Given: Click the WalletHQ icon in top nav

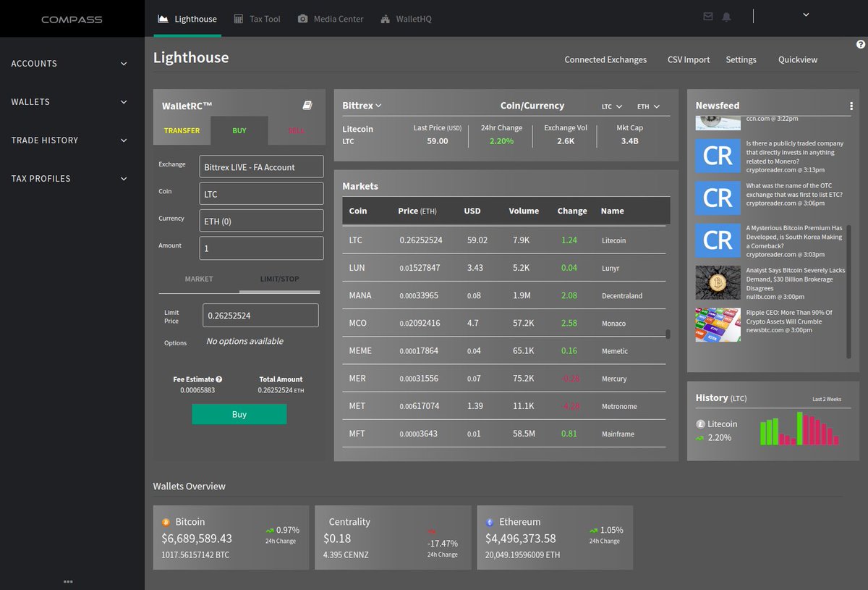Looking at the screenshot, I should pos(385,19).
